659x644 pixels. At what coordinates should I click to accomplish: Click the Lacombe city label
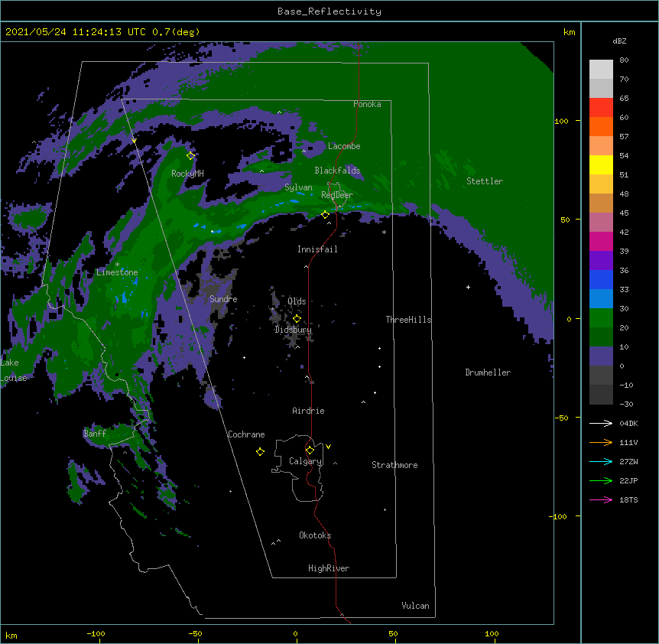coord(344,146)
